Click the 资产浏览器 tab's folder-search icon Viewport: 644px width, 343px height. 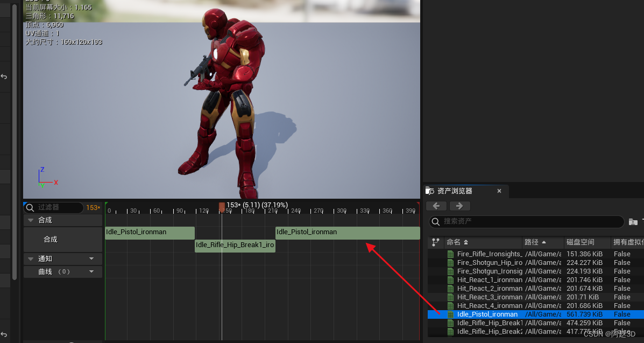(x=430, y=191)
